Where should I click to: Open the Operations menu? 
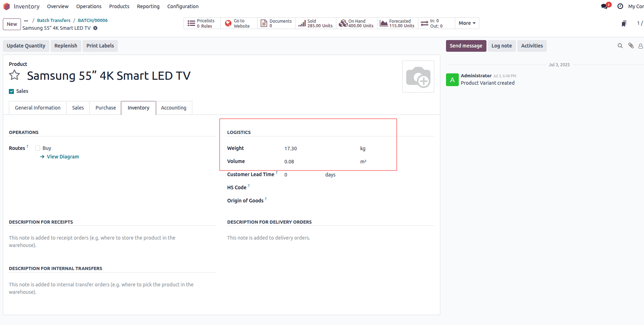[x=89, y=6]
